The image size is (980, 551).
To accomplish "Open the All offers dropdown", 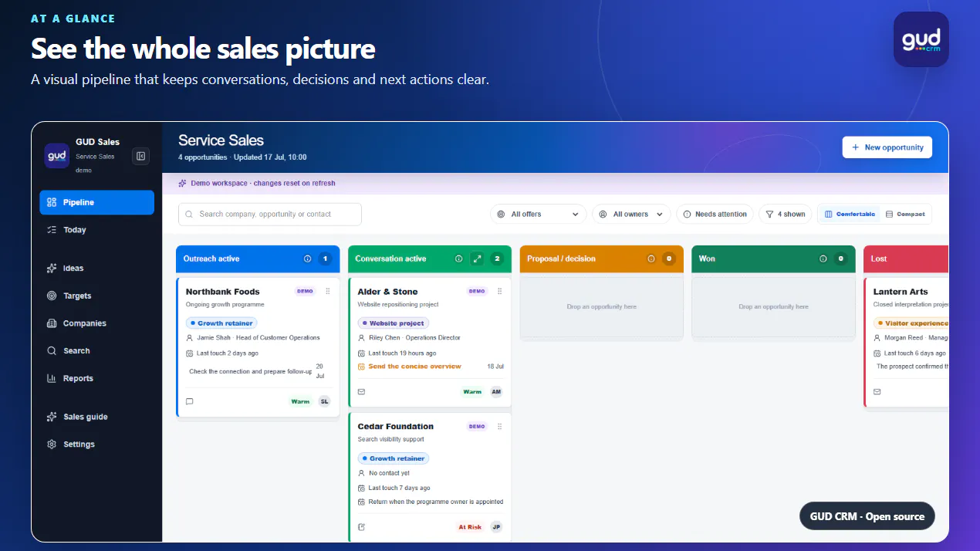I will tap(538, 214).
